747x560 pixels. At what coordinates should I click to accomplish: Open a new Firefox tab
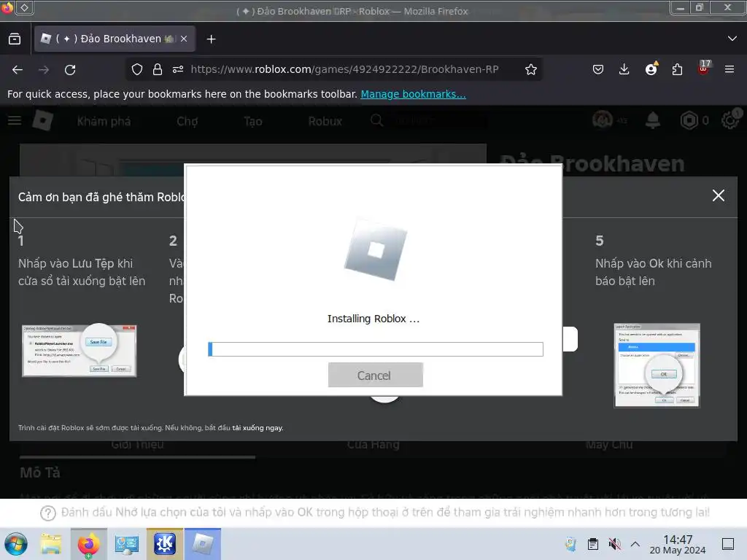[211, 39]
